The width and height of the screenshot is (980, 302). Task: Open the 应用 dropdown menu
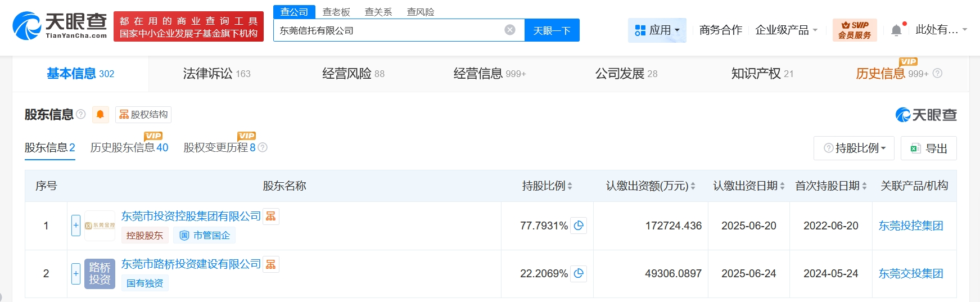click(657, 30)
